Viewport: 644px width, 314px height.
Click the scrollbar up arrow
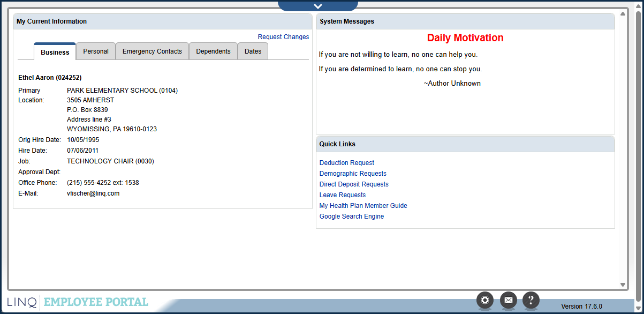tap(623, 14)
